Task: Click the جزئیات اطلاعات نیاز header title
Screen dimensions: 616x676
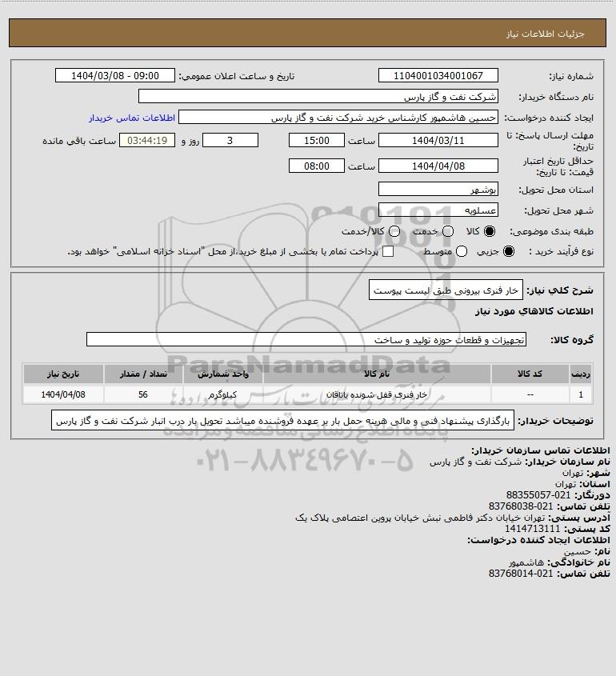Action: click(546, 34)
